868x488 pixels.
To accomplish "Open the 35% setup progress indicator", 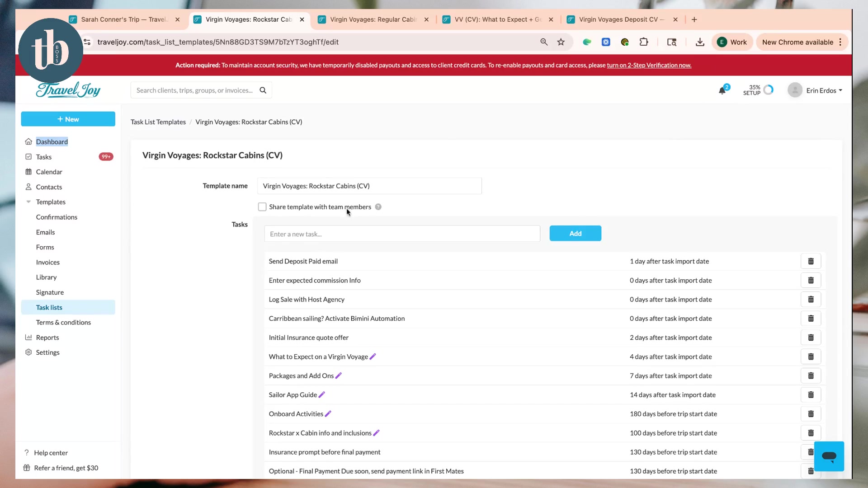I will click(x=758, y=90).
